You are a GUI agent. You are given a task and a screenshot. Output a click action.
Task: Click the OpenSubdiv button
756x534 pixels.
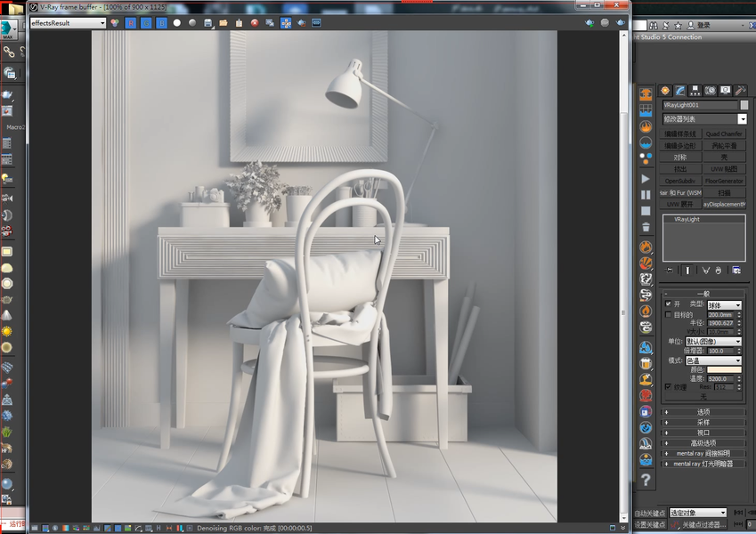[680, 182]
